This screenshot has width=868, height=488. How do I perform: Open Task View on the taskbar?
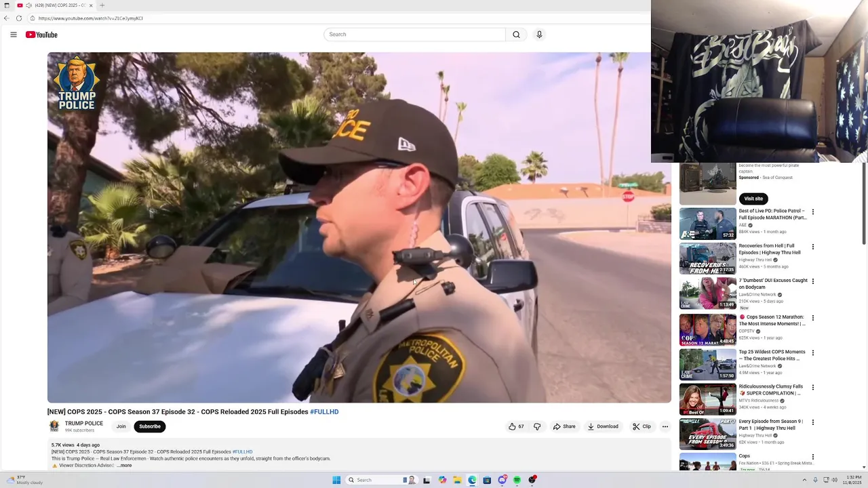click(427, 480)
